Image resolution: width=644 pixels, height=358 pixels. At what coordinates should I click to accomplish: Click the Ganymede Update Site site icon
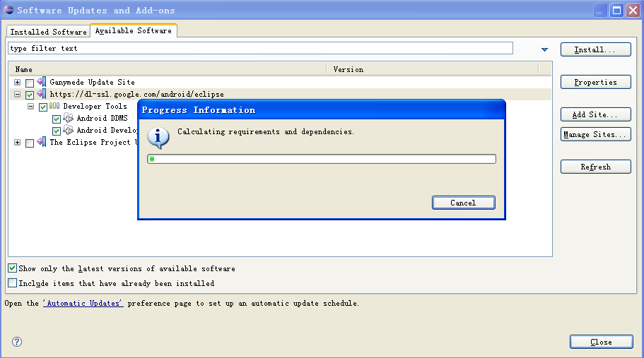click(42, 82)
